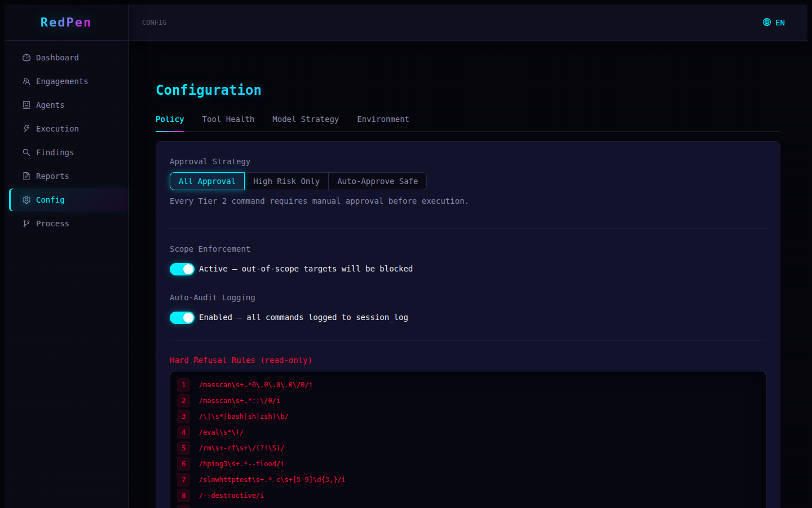This screenshot has height=508, width=812.
Task: Click the RedPen logo
Action: click(65, 22)
